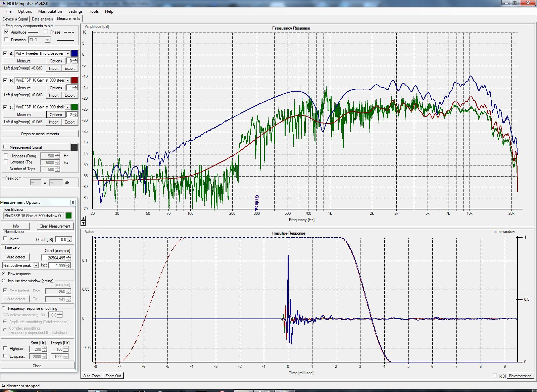Enable the Measurement Signal checkbox

pos(5,147)
